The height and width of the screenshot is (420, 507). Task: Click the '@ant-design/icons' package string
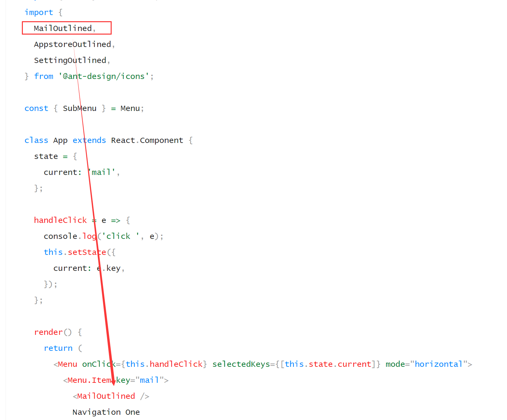pyautogui.click(x=104, y=76)
